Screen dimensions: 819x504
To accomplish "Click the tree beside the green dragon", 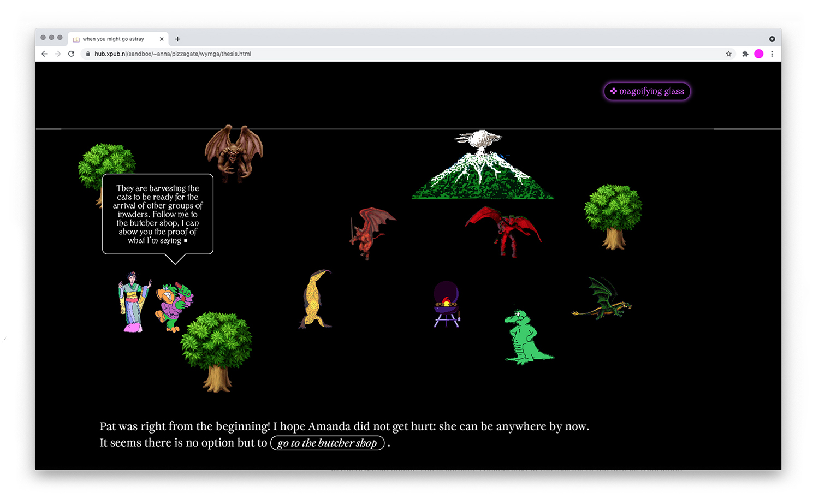I will pos(613,217).
